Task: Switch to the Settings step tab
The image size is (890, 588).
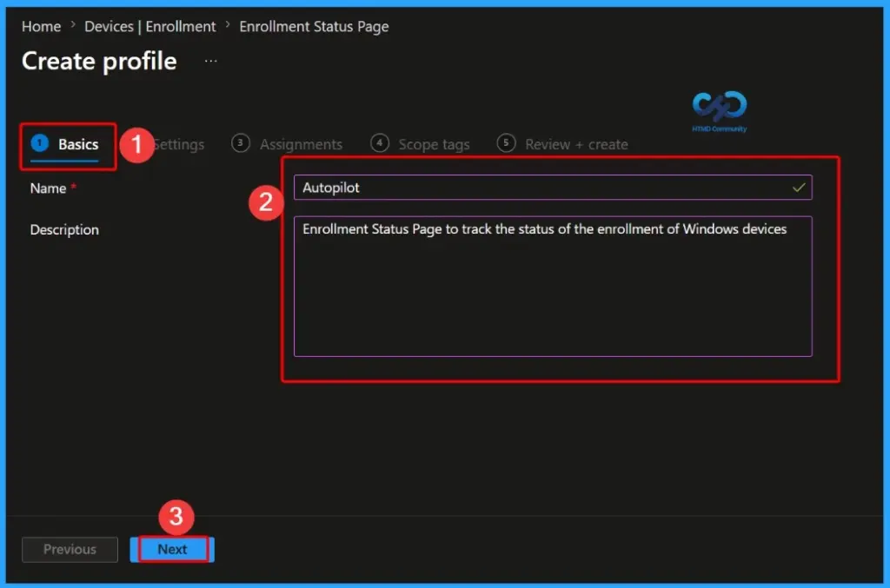Action: point(178,144)
